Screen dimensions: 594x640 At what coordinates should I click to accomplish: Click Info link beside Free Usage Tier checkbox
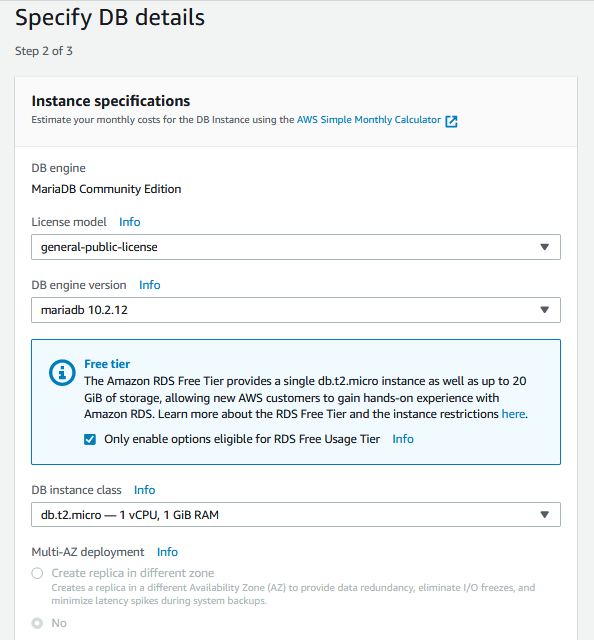[403, 439]
